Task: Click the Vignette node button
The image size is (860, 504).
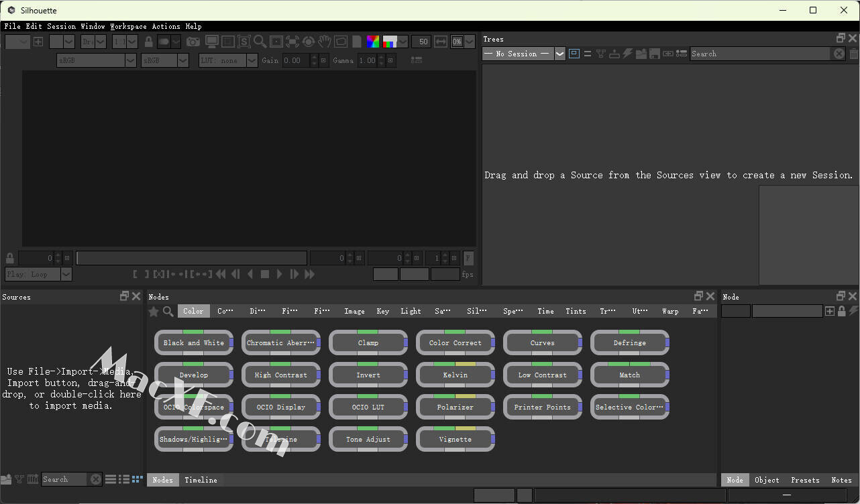Action: coord(455,439)
